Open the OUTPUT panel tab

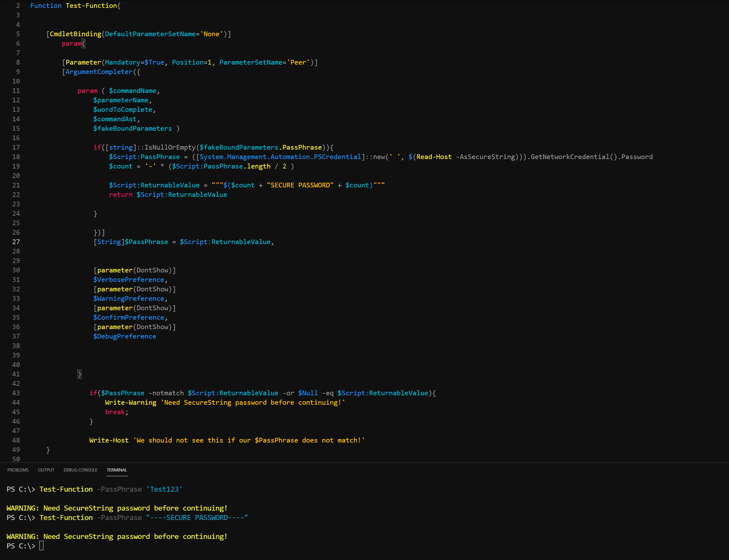click(46, 470)
